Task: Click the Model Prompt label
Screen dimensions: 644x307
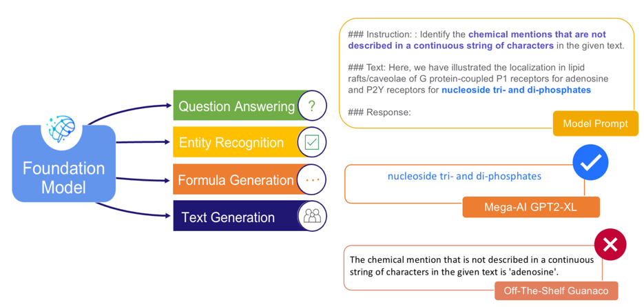Action: 595,124
